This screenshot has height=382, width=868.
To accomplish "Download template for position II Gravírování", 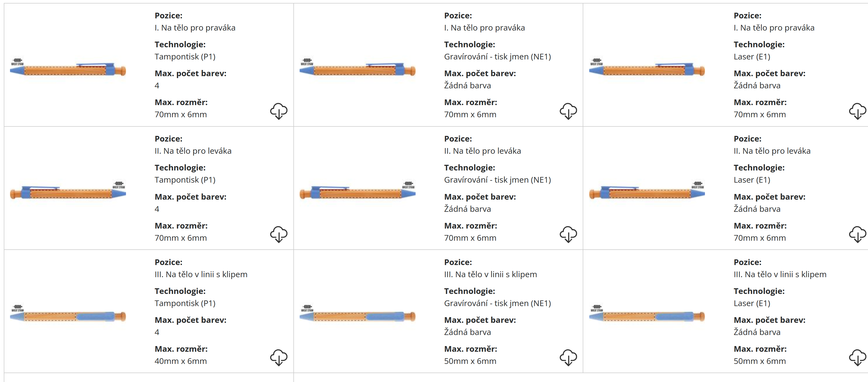I will 568,234.
